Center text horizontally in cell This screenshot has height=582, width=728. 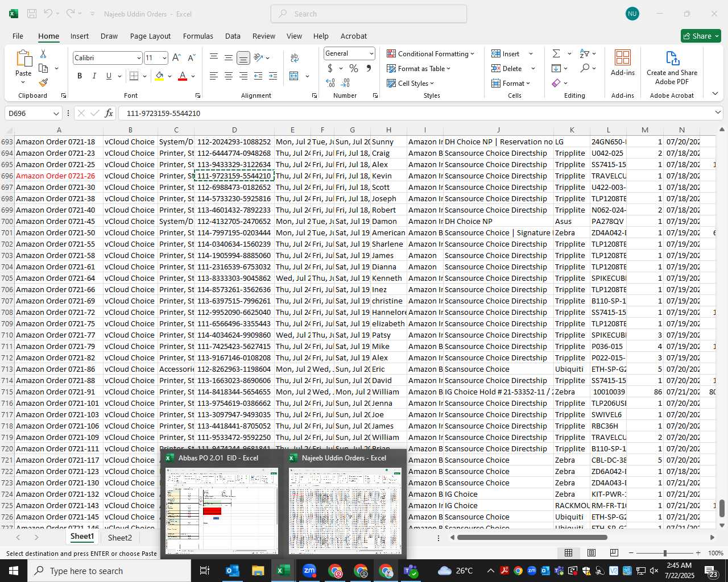click(229, 76)
